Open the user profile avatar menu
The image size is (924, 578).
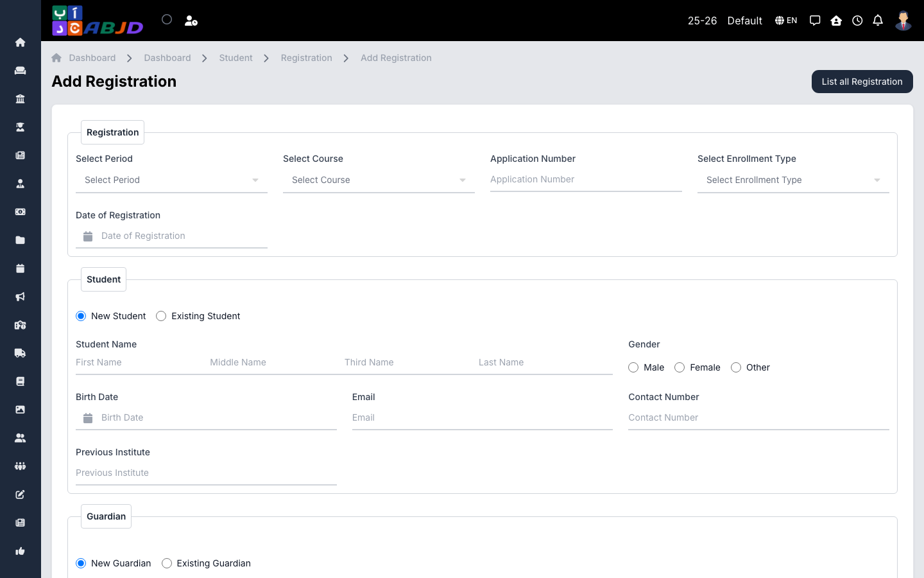click(x=903, y=21)
